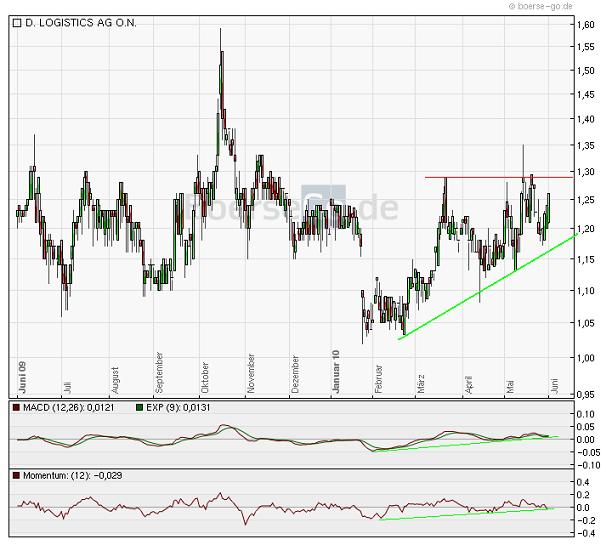Click the 1,40 price axis value
Image resolution: width=612 pixels, height=545 pixels.
586,119
